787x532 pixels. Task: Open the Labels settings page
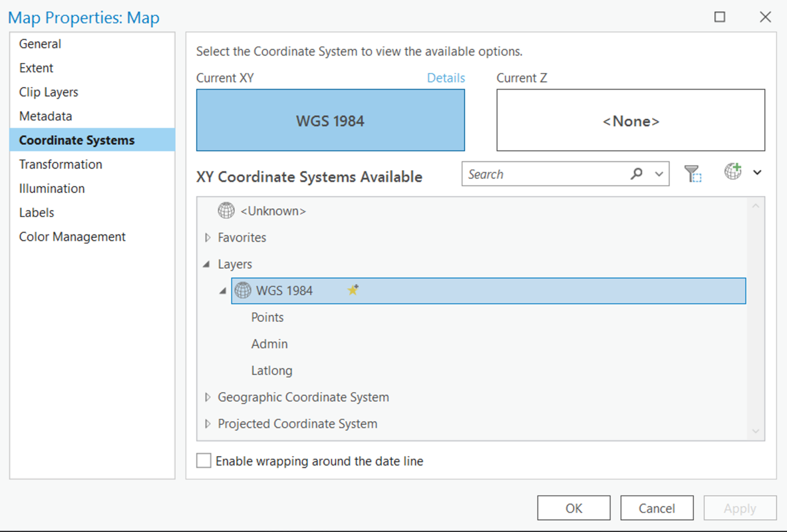pyautogui.click(x=37, y=212)
